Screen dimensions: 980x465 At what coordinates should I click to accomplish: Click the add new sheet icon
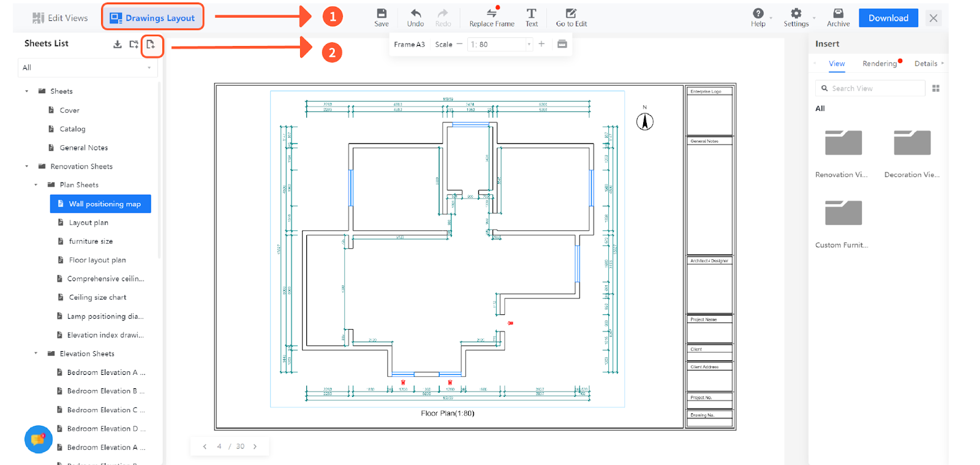(151, 45)
